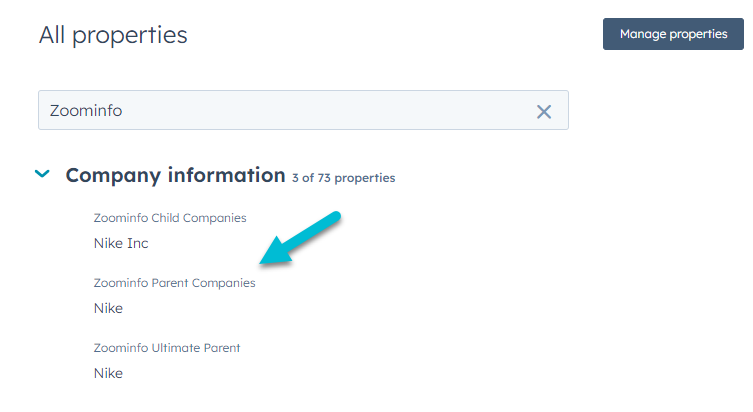Click into the Zoominfo search field
This screenshot has width=753, height=412.
coord(304,110)
